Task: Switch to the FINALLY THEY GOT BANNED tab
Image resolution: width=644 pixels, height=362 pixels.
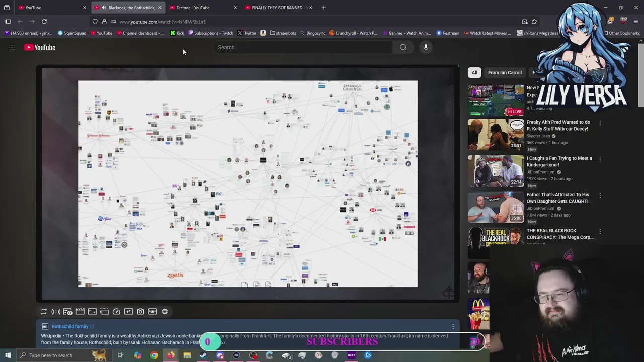Action: (x=279, y=8)
